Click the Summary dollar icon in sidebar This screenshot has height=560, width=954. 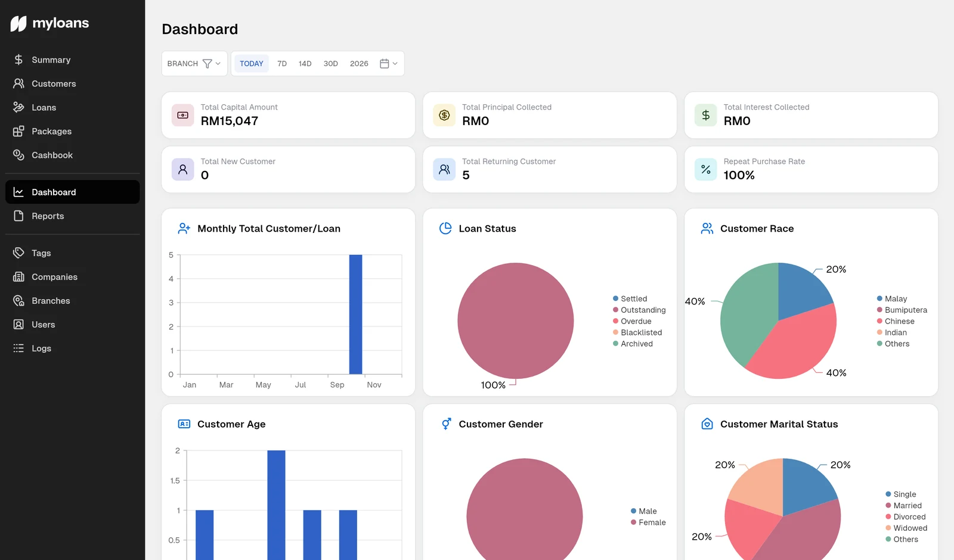[18, 60]
